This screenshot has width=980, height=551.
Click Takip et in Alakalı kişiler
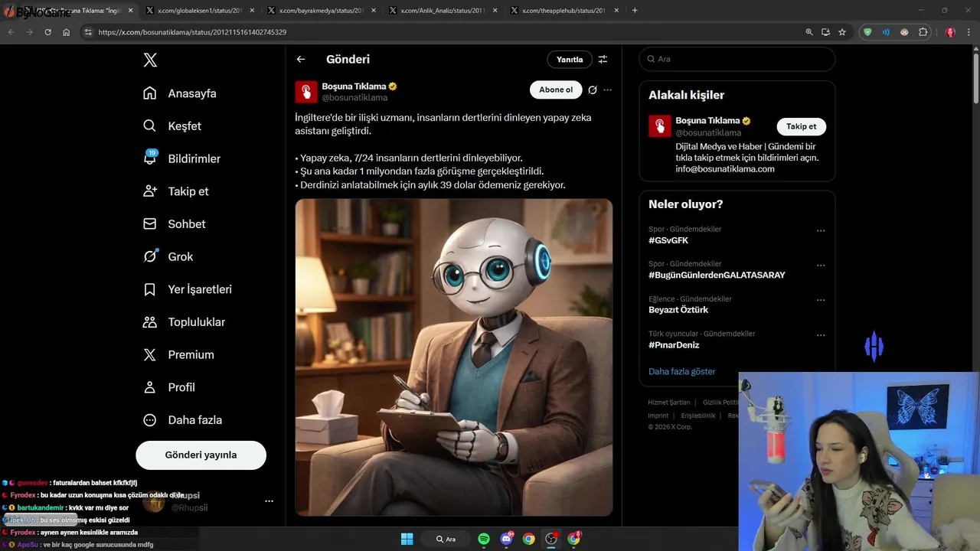pos(801,126)
